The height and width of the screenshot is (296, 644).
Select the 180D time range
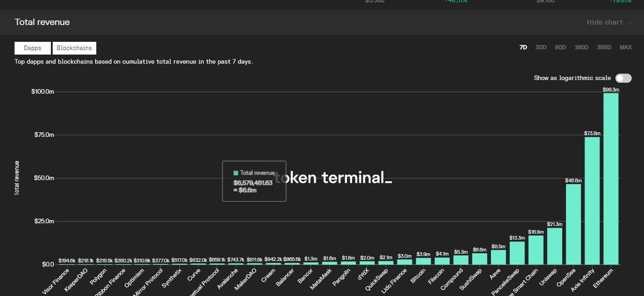581,48
